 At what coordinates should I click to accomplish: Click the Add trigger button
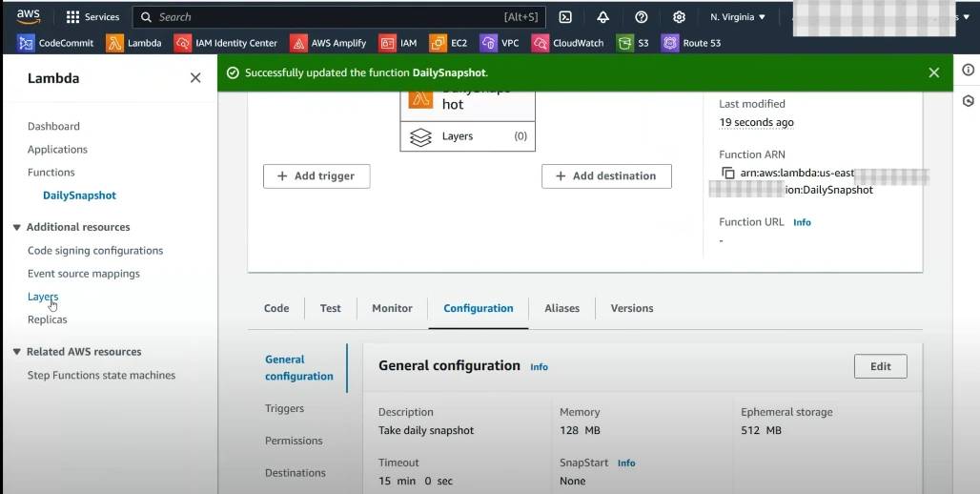[316, 176]
